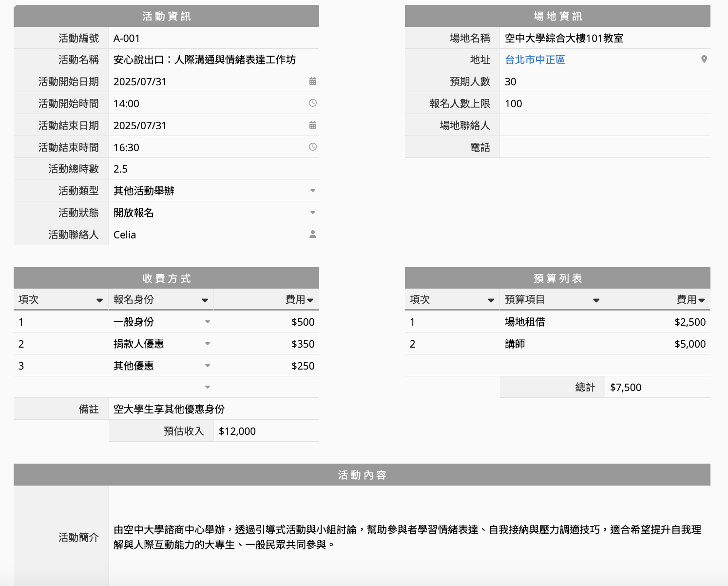
Task: Open clock picker for 活動結束時間
Action: click(x=313, y=147)
